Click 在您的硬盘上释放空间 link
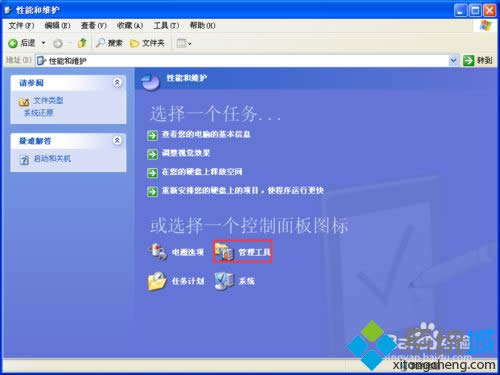The height and width of the screenshot is (375, 500). pyautogui.click(x=202, y=172)
